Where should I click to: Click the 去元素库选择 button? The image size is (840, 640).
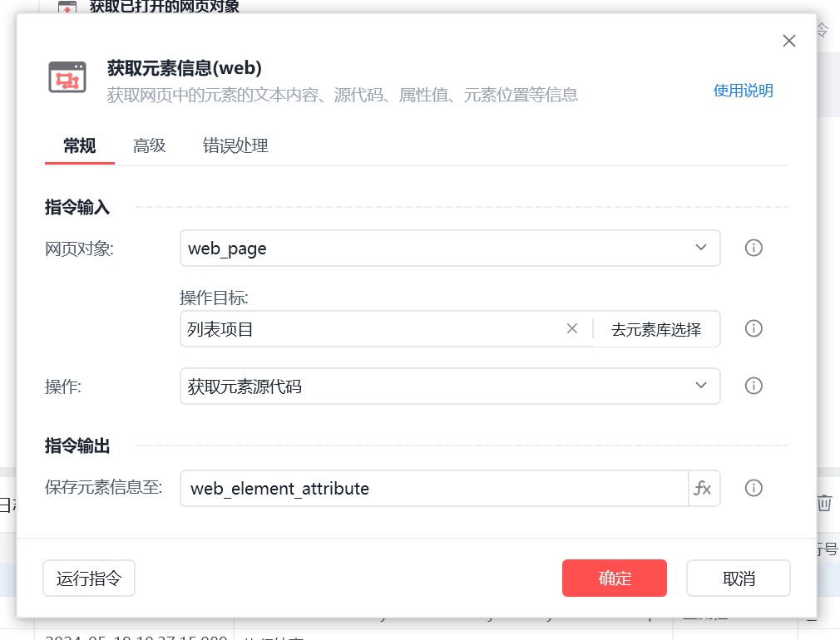(656, 329)
